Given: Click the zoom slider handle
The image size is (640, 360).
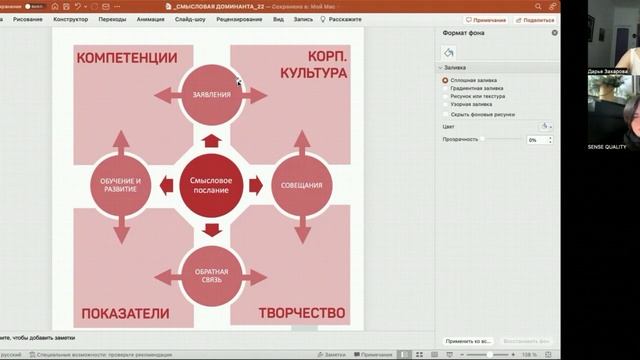Looking at the screenshot, I should coord(489,355).
